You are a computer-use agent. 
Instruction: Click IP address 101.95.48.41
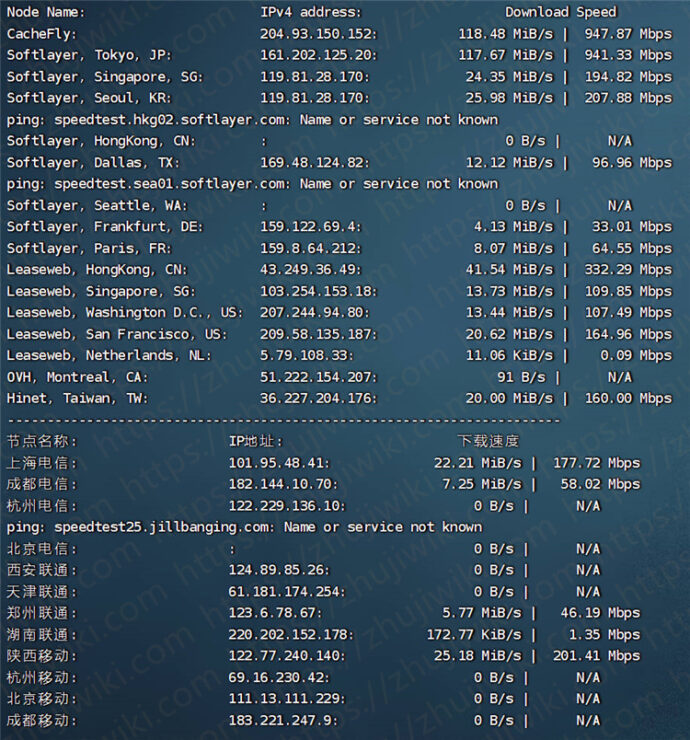(x=279, y=463)
